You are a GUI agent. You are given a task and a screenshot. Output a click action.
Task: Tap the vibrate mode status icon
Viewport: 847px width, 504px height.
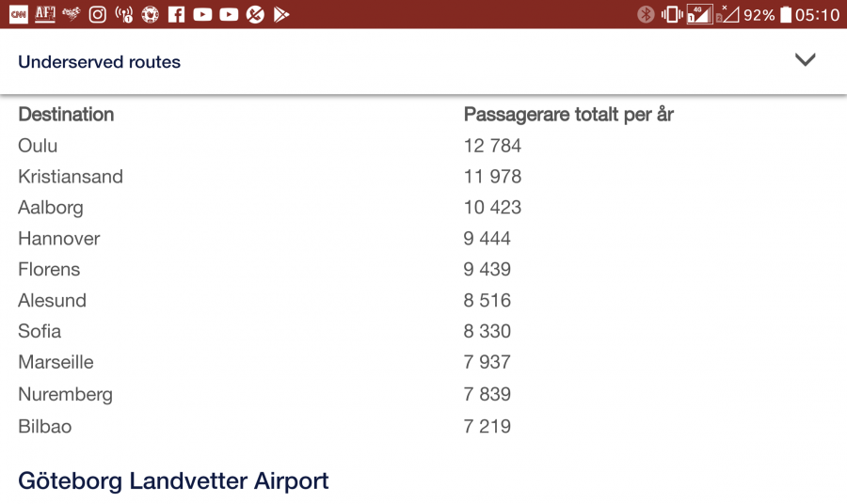[x=672, y=14]
